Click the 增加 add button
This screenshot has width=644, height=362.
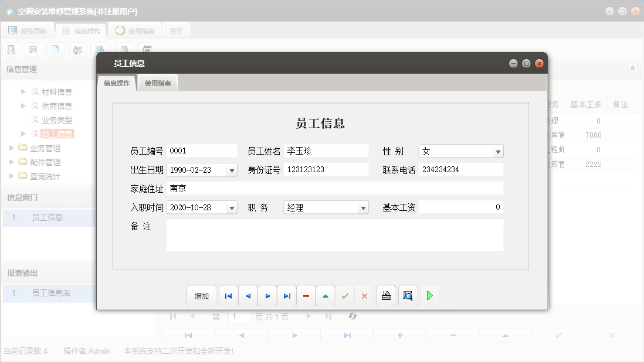pos(202,296)
